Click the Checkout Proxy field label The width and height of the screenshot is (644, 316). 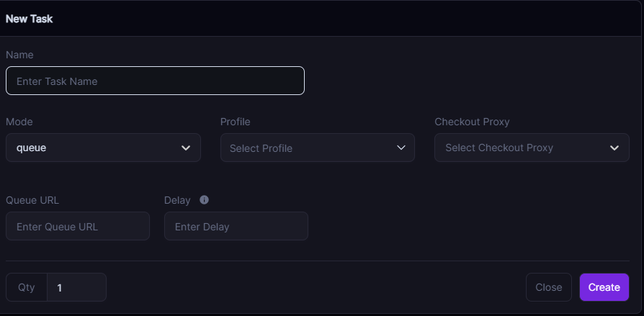[x=472, y=122]
